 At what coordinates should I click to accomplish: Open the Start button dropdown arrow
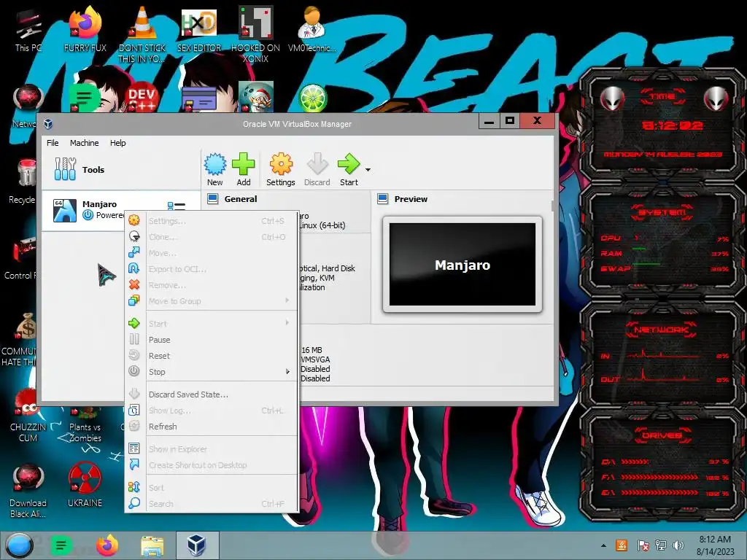tap(368, 169)
